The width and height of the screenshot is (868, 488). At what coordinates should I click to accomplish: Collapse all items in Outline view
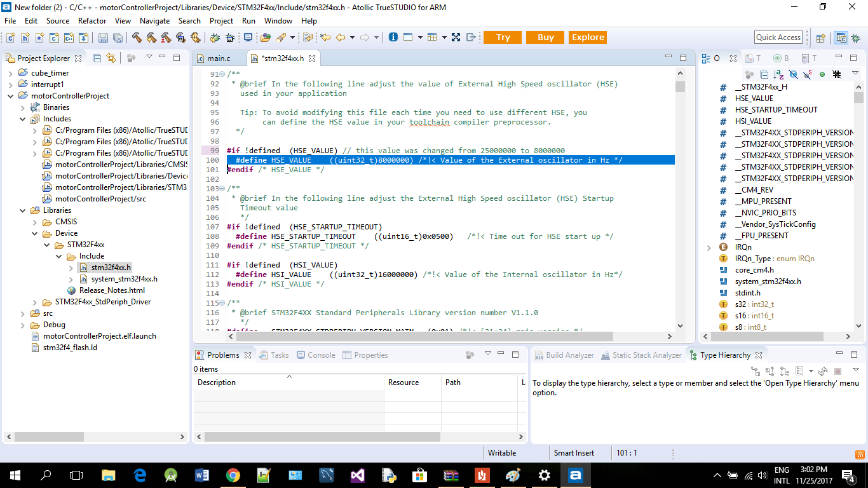764,74
